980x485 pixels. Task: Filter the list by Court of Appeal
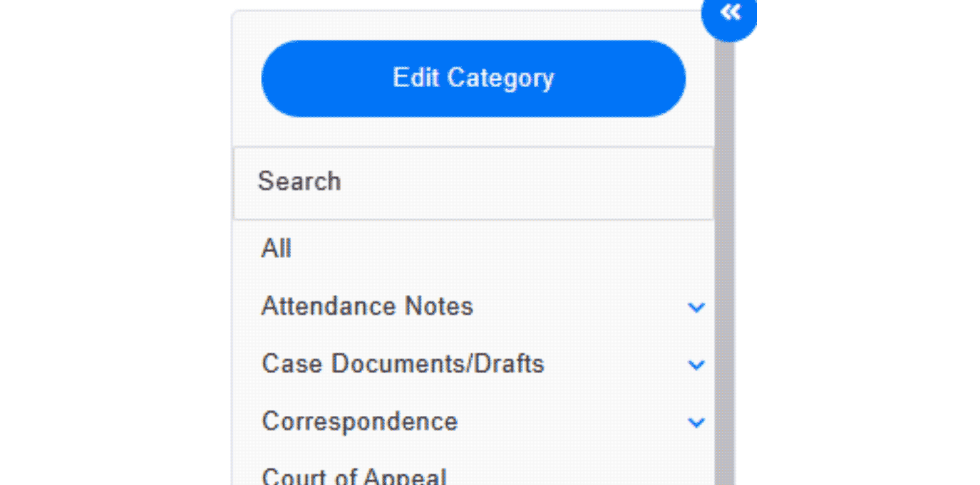(354, 476)
